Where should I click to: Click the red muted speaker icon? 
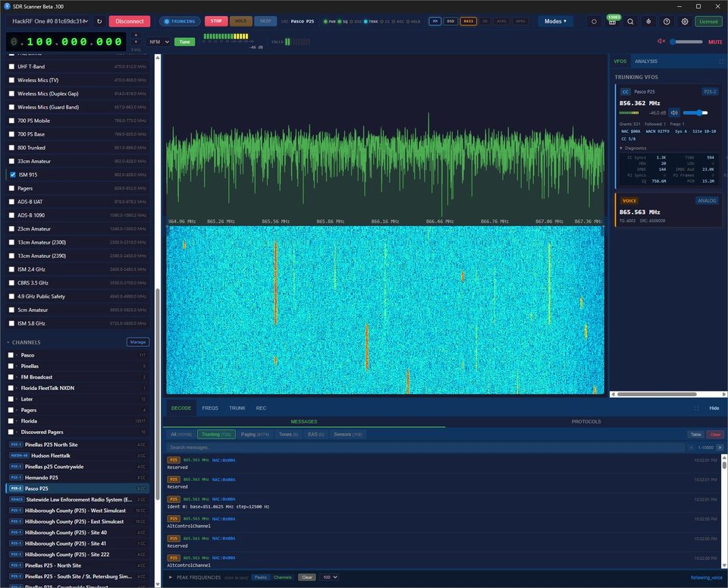(661, 41)
